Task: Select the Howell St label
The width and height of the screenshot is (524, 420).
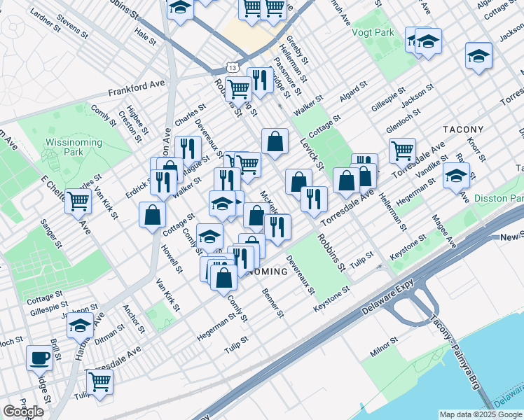Action: 172,259
